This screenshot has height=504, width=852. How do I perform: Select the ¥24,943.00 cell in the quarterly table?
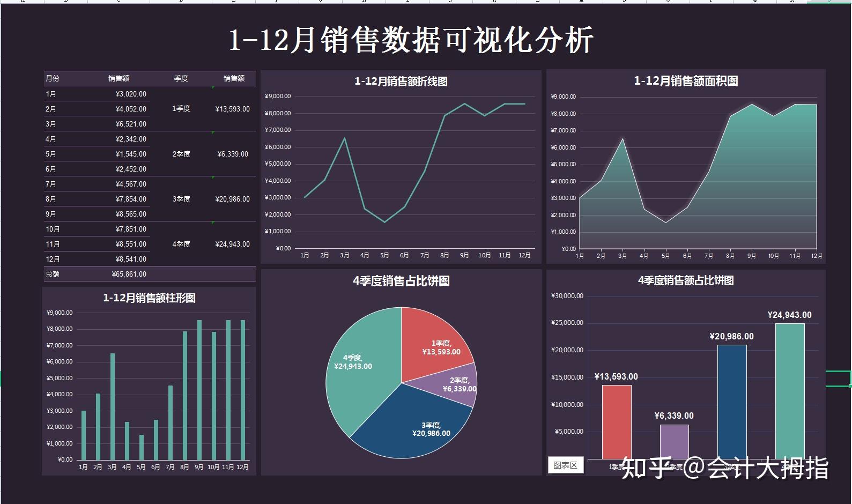pos(233,244)
